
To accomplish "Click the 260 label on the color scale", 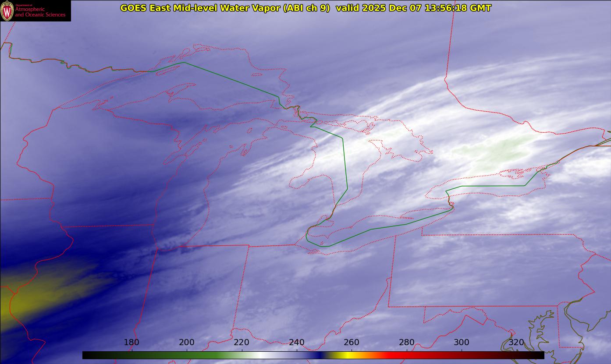I will (x=352, y=343).
